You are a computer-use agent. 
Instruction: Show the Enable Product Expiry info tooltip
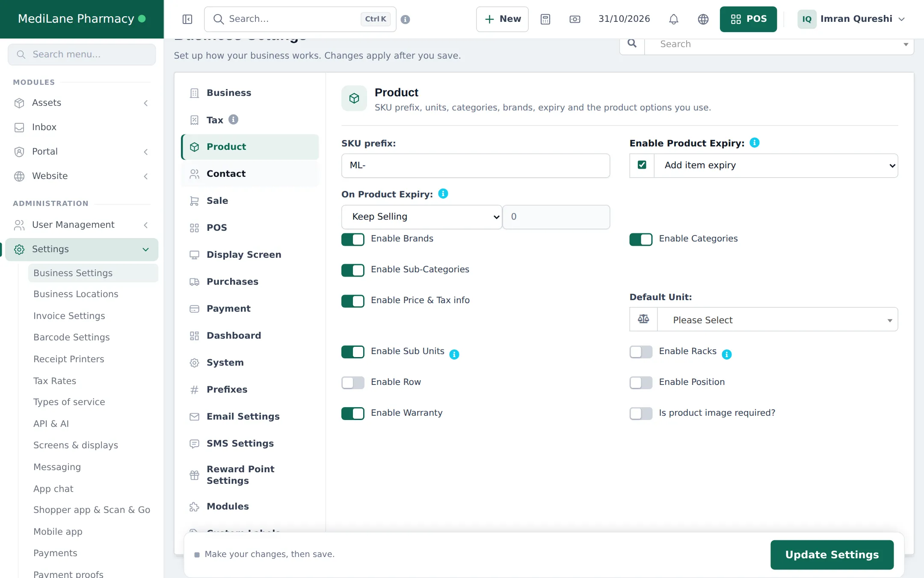pyautogui.click(x=755, y=143)
